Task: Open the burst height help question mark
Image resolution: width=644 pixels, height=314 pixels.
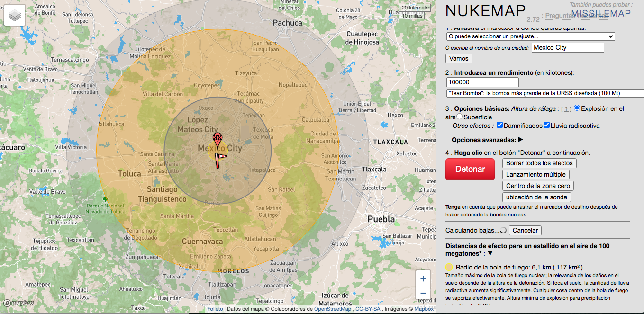Action: tap(566, 109)
